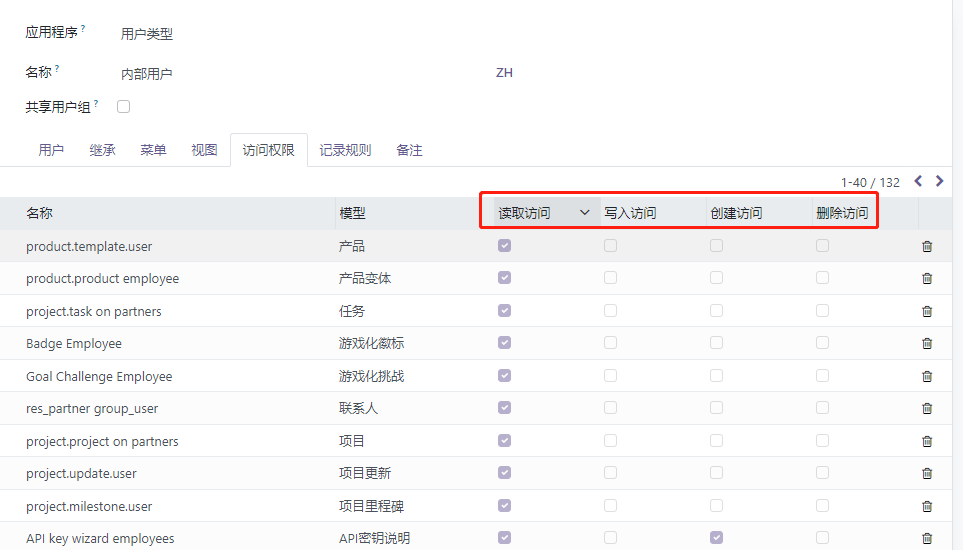This screenshot has width=963, height=550.
Task: Switch to the 用户 tab
Action: [x=51, y=150]
